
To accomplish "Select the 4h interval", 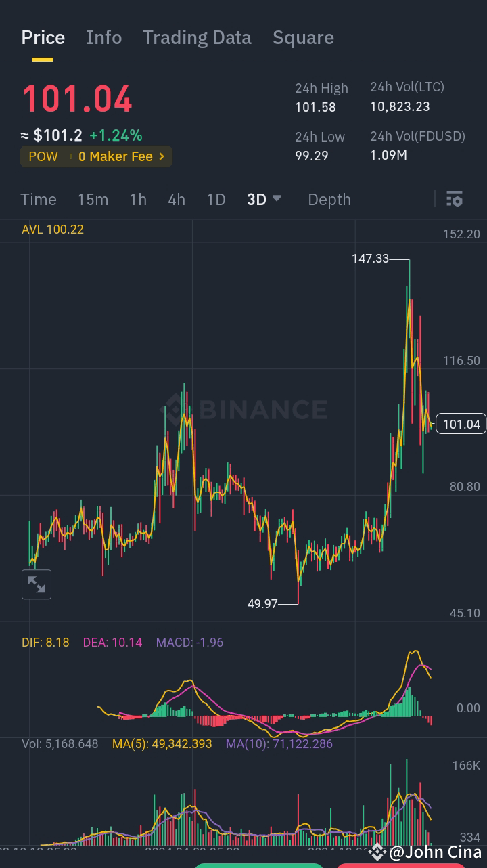I will [x=177, y=199].
